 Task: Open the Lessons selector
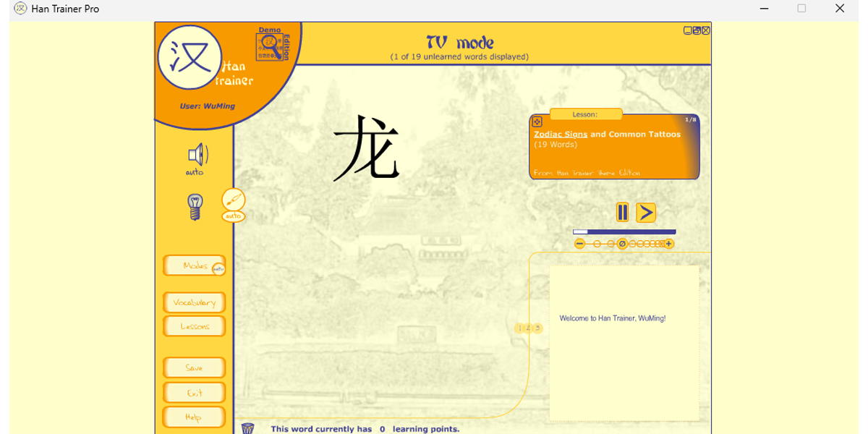point(193,326)
